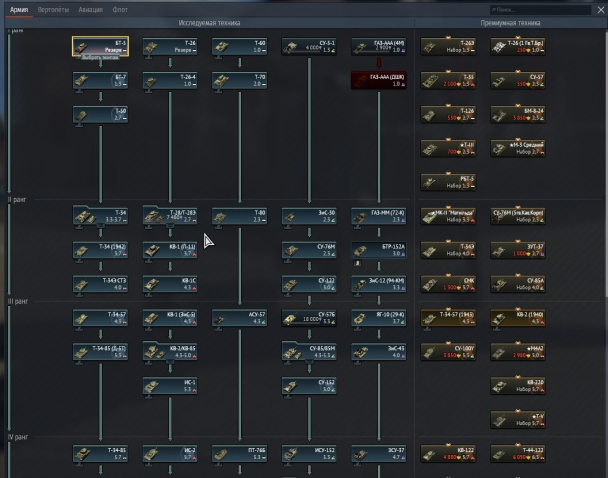Viewport: 608px width, 478px height.
Task: Select the ЯГ-10 (29-К) vehicle card
Action: 379,318
